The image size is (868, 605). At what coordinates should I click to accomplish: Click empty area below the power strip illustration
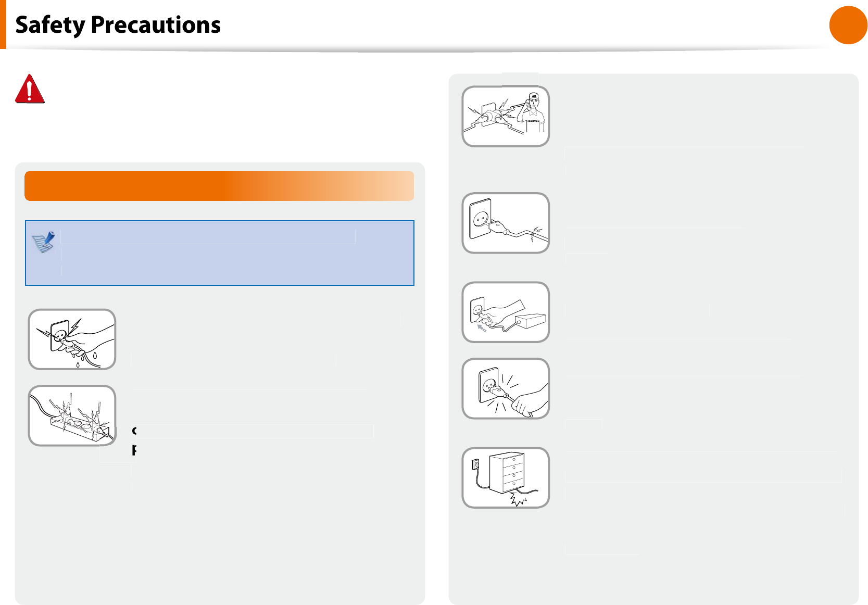pos(72,521)
